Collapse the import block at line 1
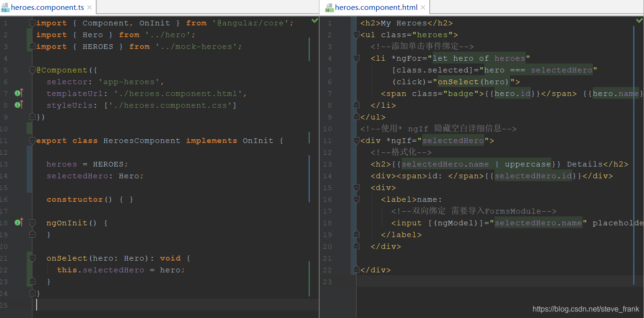The image size is (644, 318). [x=32, y=23]
